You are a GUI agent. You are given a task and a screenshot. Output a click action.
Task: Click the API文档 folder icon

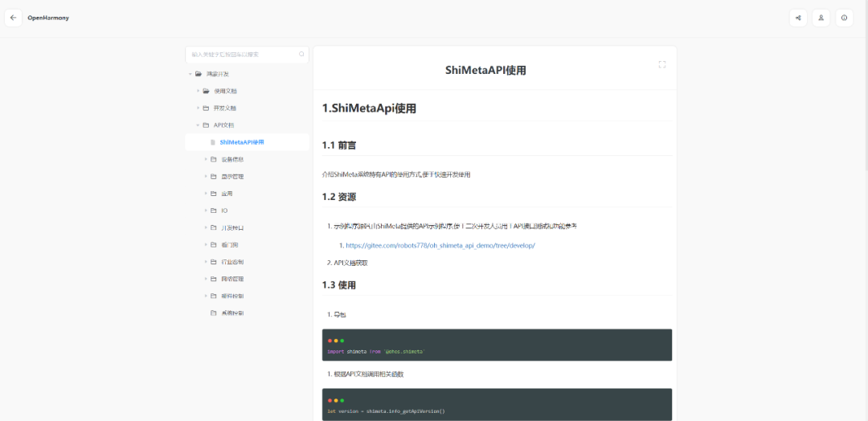pos(206,125)
